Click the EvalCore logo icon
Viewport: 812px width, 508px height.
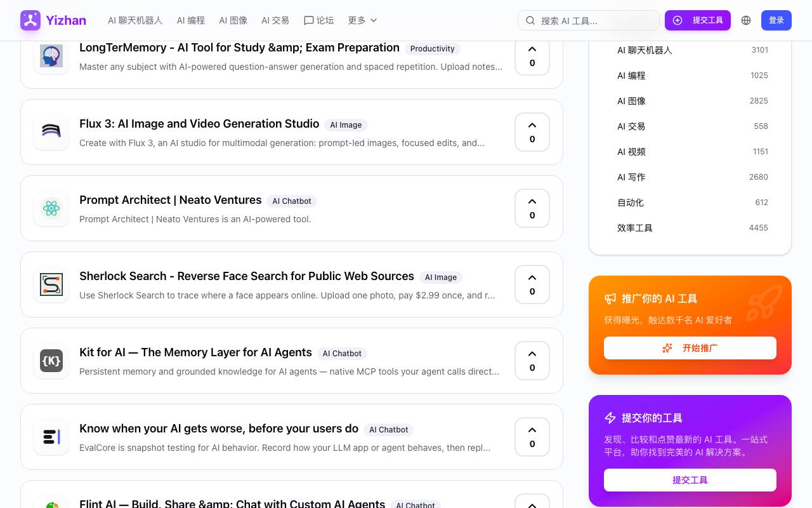(51, 437)
